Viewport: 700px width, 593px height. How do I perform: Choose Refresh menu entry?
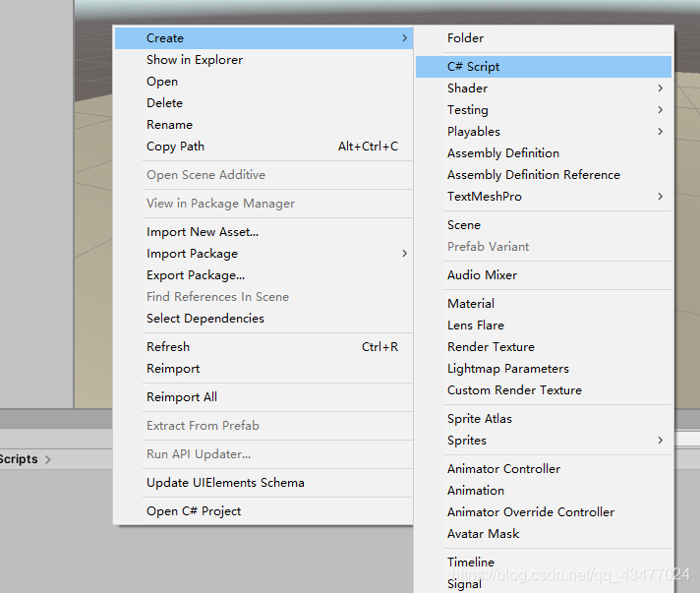pos(263,347)
